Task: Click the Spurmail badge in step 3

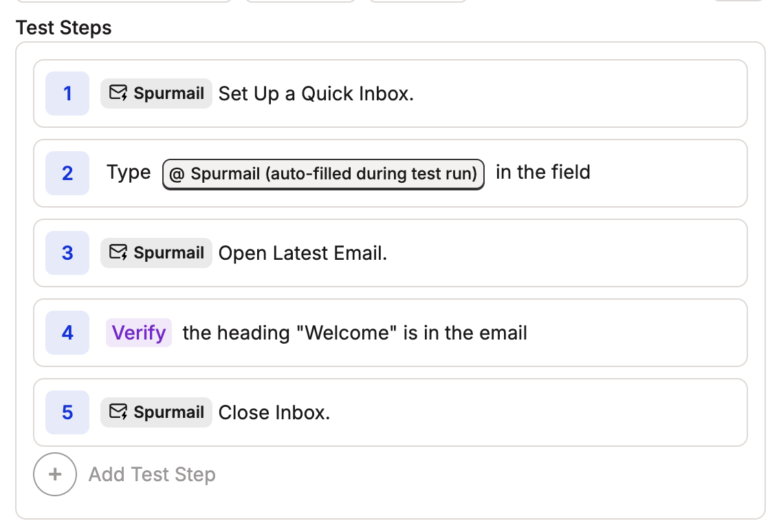Action: coord(155,253)
